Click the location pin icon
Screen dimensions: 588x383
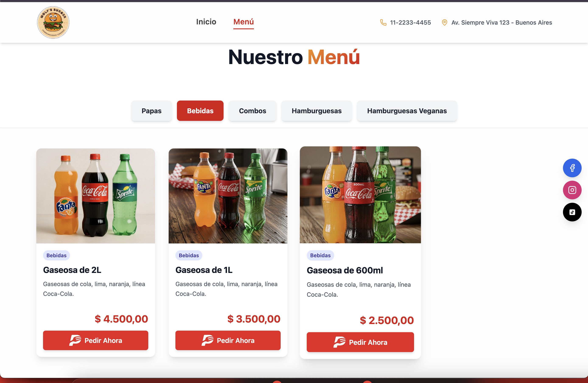[444, 22]
